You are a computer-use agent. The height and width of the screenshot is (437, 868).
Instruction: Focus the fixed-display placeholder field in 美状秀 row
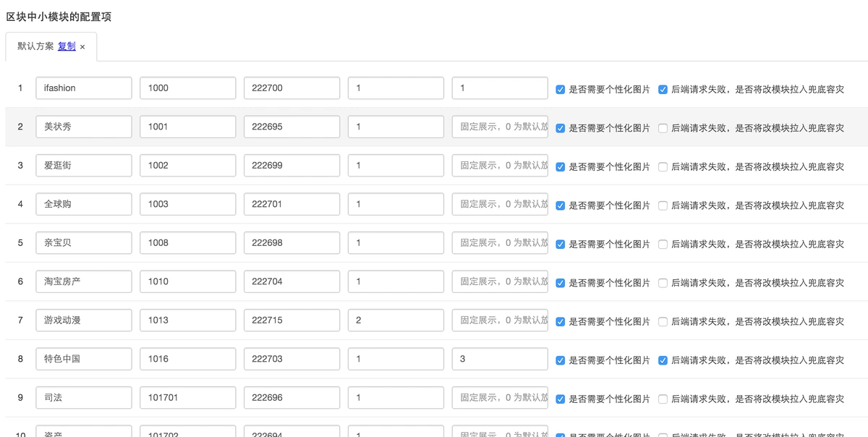click(501, 127)
